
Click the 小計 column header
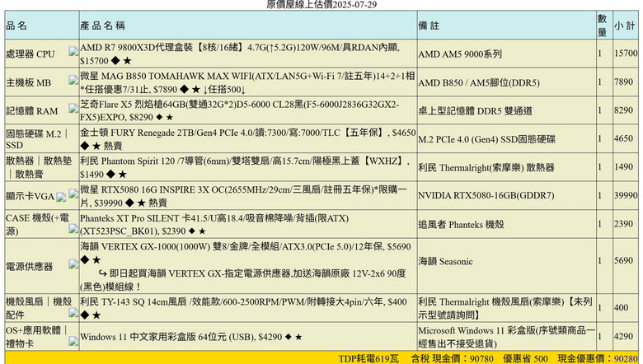coord(625,26)
